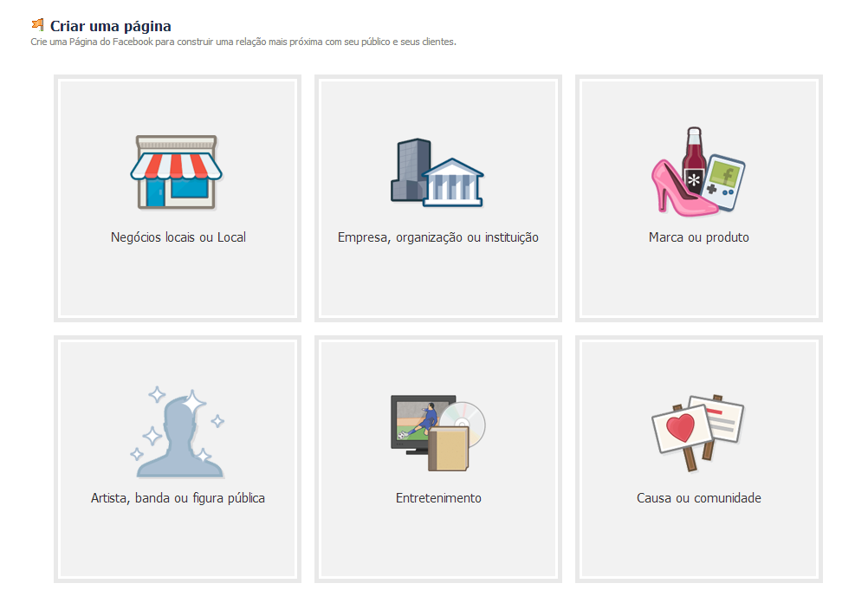Choose the Marca ou produto label
Image resolution: width=868 pixels, height=603 pixels.
(698, 237)
